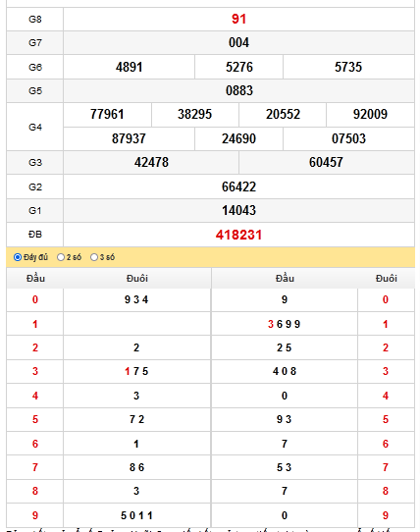Select the G3 number 42478

tap(151, 163)
